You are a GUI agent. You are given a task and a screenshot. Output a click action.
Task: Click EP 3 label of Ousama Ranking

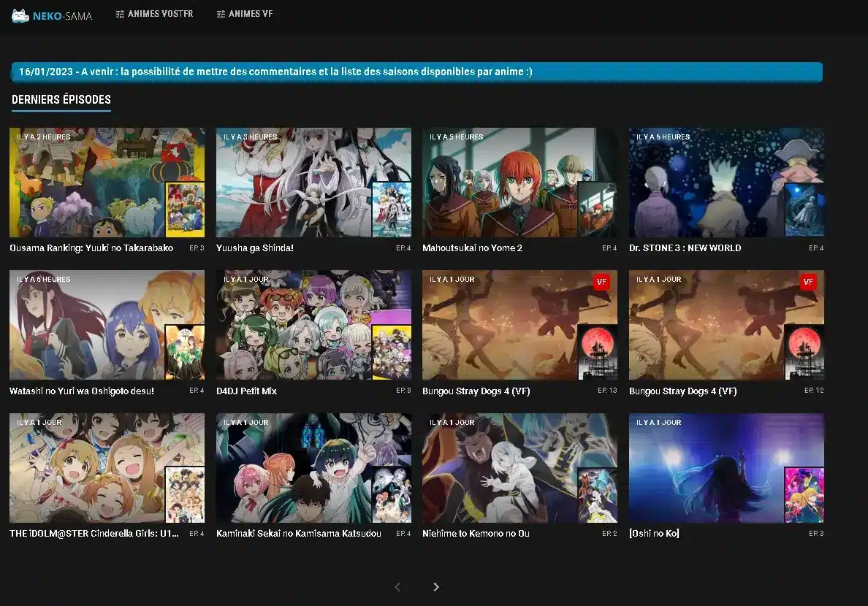pyautogui.click(x=197, y=248)
